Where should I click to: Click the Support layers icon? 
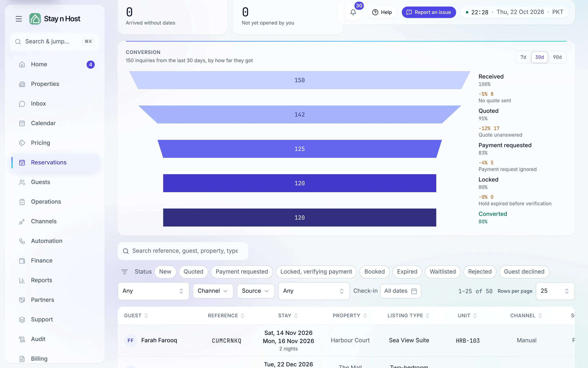pyautogui.click(x=22, y=320)
